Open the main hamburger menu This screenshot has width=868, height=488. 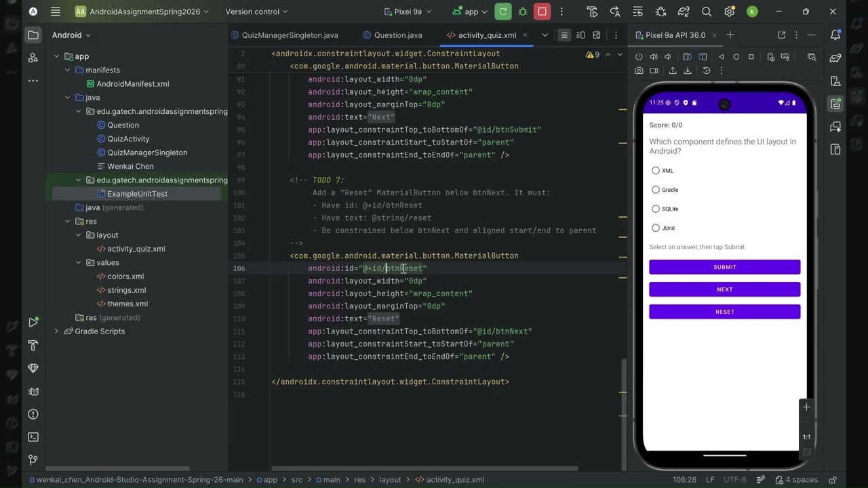(56, 12)
